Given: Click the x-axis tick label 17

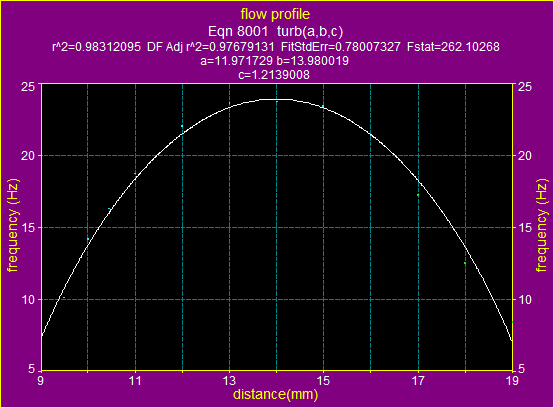Looking at the screenshot, I should (x=418, y=380).
